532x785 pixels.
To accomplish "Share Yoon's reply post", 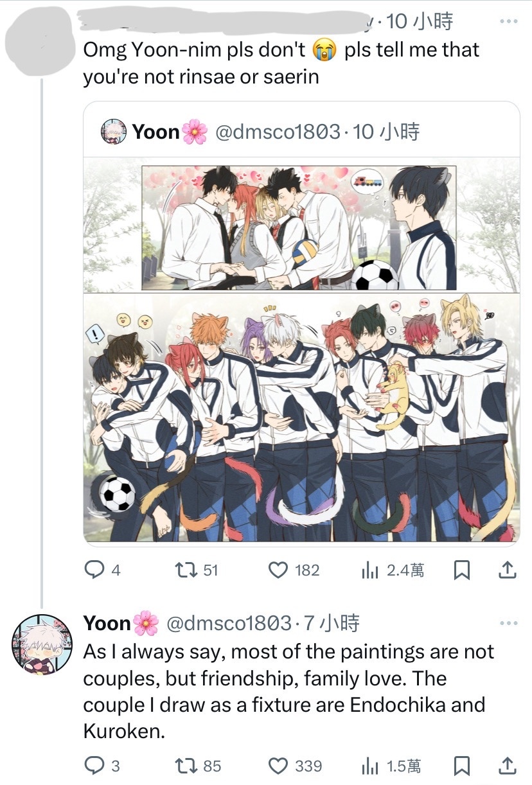I will click(506, 766).
